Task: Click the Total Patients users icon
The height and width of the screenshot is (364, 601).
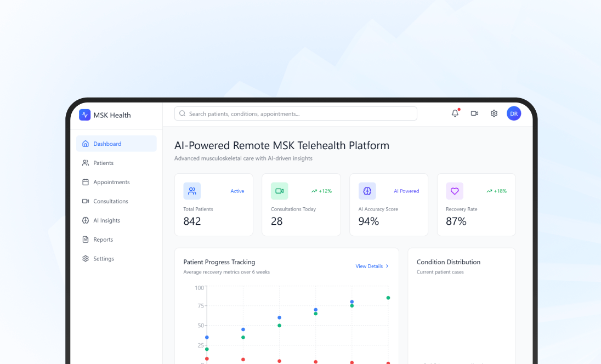Action: 191,190
